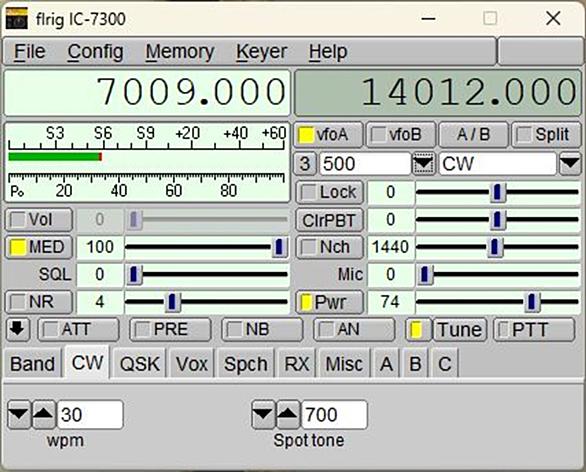Enable the NR noise reduction button
Viewport: 586px width, 472px height.
pos(39,302)
